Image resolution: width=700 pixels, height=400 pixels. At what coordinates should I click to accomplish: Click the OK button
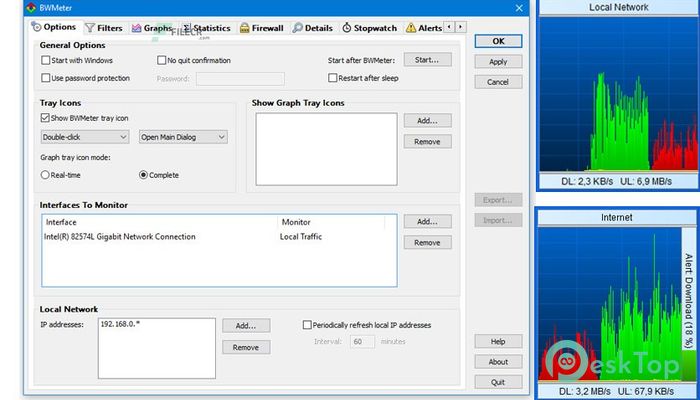coord(498,41)
